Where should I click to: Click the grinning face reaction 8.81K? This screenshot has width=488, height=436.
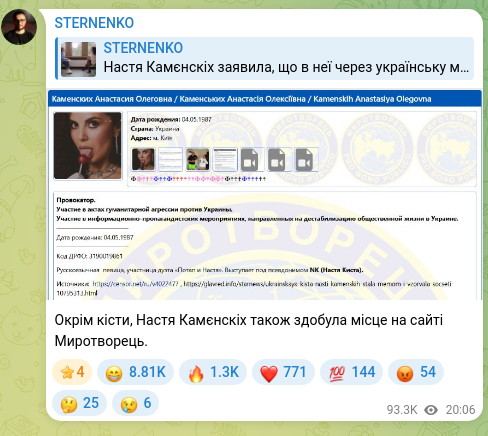click(135, 372)
